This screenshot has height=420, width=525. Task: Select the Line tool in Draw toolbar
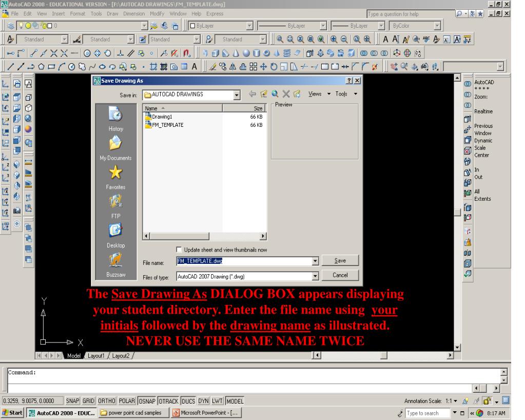pos(10,67)
